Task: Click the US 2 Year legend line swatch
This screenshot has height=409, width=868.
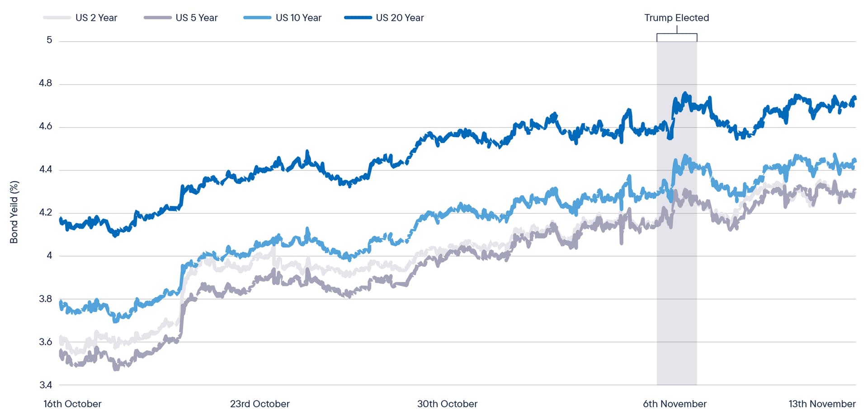Action: tap(57, 18)
